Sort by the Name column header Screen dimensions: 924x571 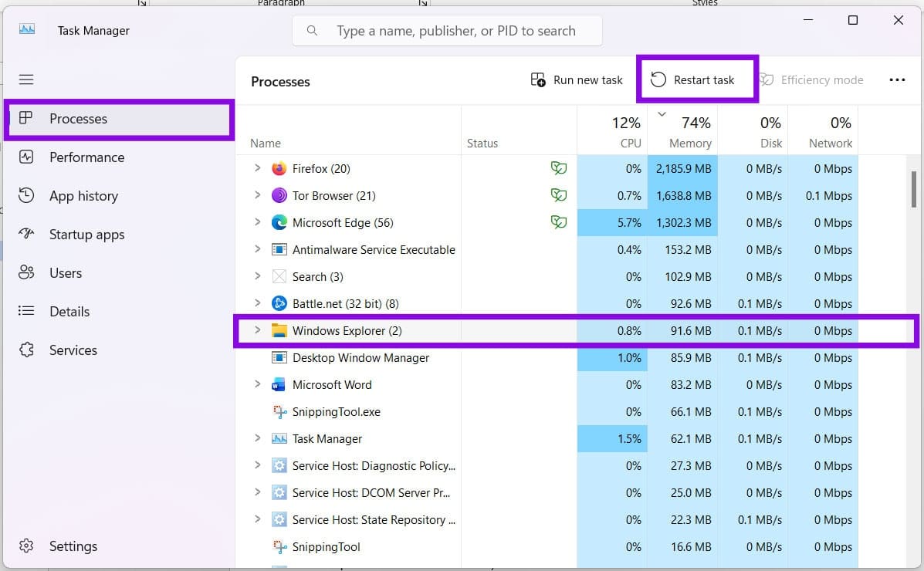pyautogui.click(x=348, y=130)
